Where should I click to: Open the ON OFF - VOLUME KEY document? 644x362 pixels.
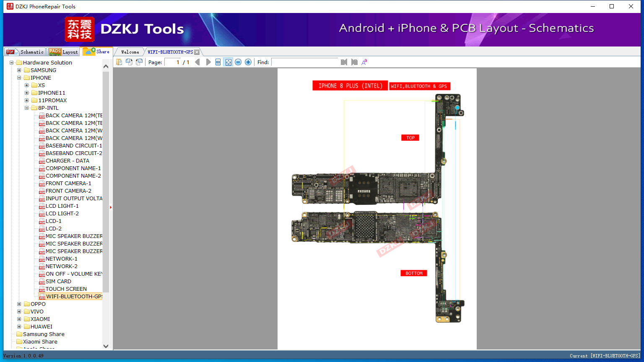click(x=74, y=274)
